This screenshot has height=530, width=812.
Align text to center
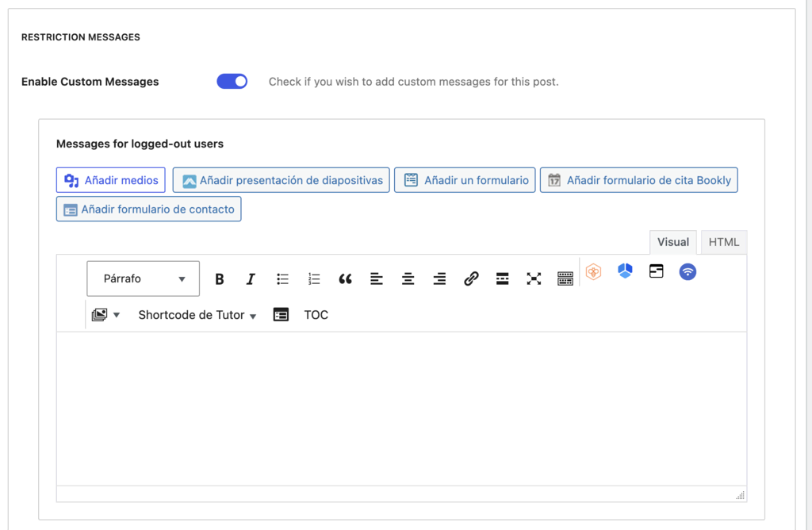click(408, 278)
